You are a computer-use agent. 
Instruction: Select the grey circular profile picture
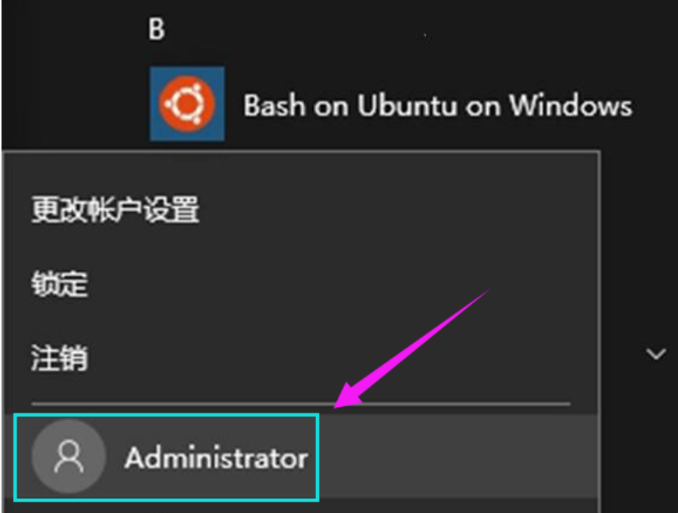pyautogui.click(x=69, y=457)
